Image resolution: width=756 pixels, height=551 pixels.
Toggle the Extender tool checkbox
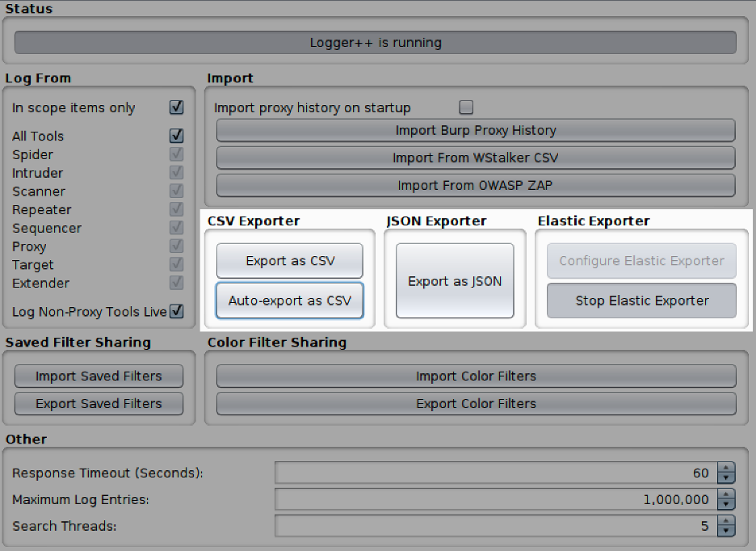176,282
